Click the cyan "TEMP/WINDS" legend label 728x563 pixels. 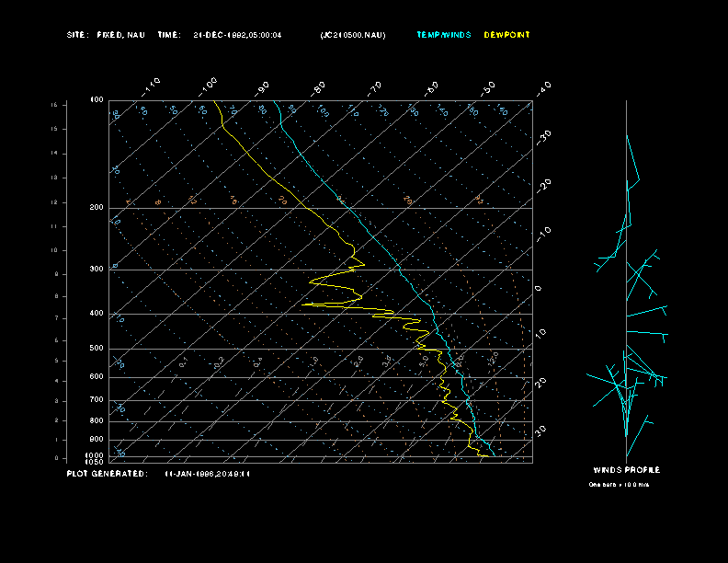(x=444, y=35)
